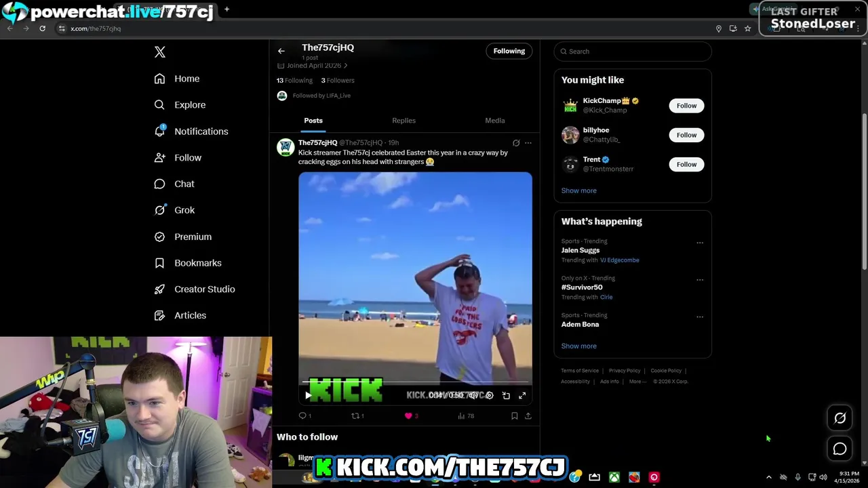The image size is (868, 488).
Task: Expand Joined April 2026 chevron
Action: (x=345, y=66)
